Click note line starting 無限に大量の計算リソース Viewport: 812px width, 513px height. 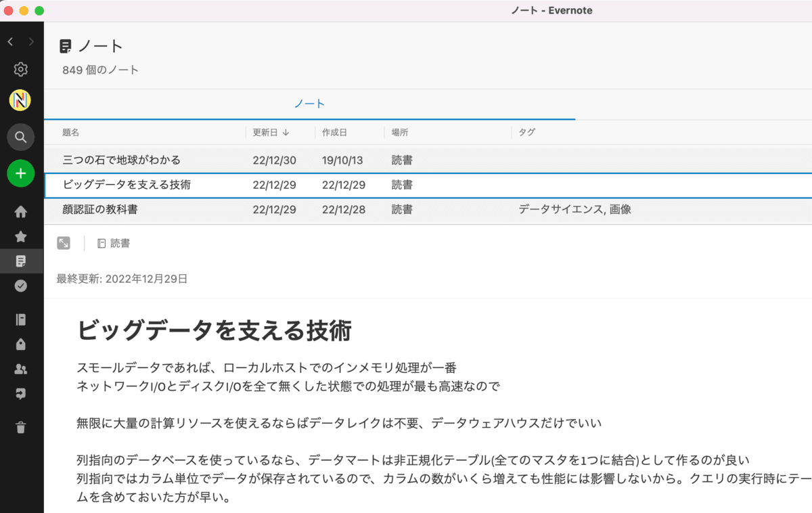(340, 424)
